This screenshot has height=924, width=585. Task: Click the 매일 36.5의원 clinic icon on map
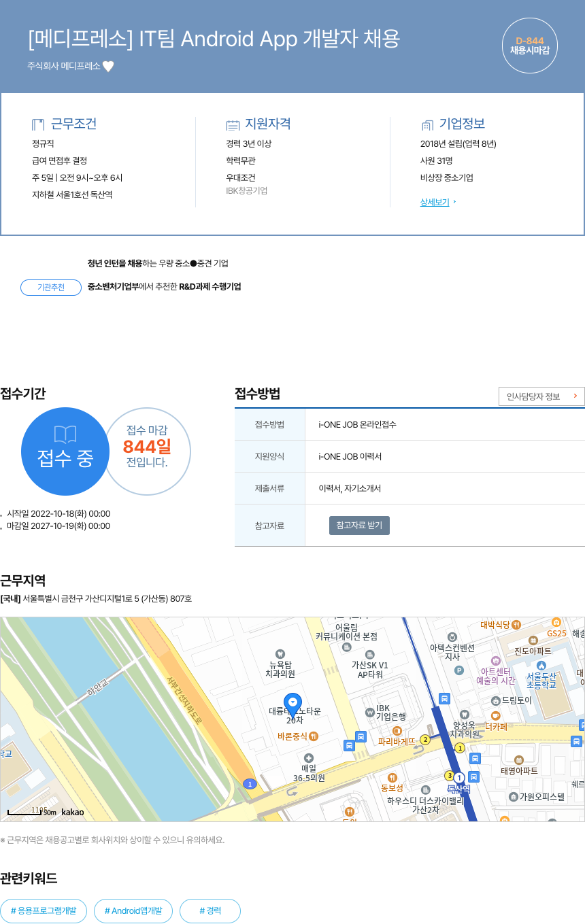[308, 757]
